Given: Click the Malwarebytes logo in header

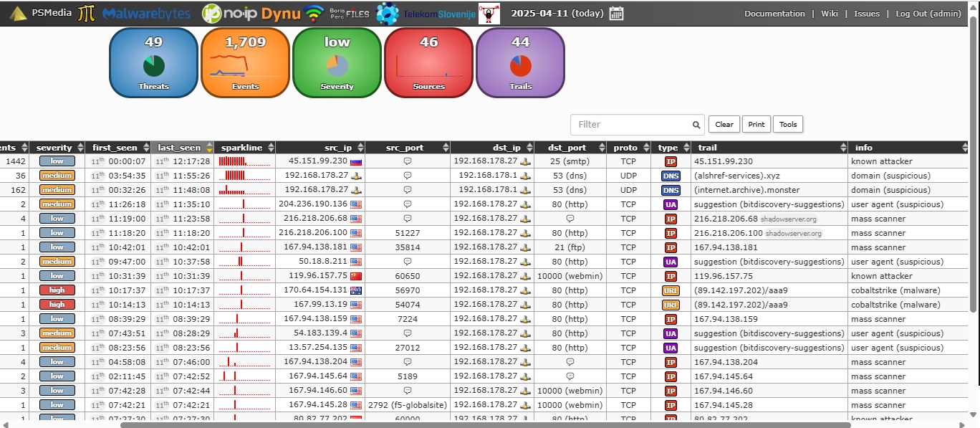Looking at the screenshot, I should (x=146, y=14).
